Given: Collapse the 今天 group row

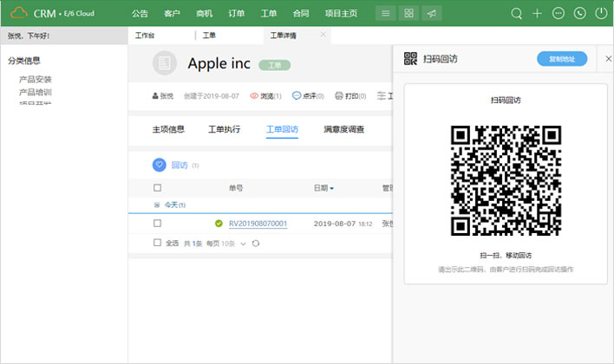Looking at the screenshot, I should (156, 205).
